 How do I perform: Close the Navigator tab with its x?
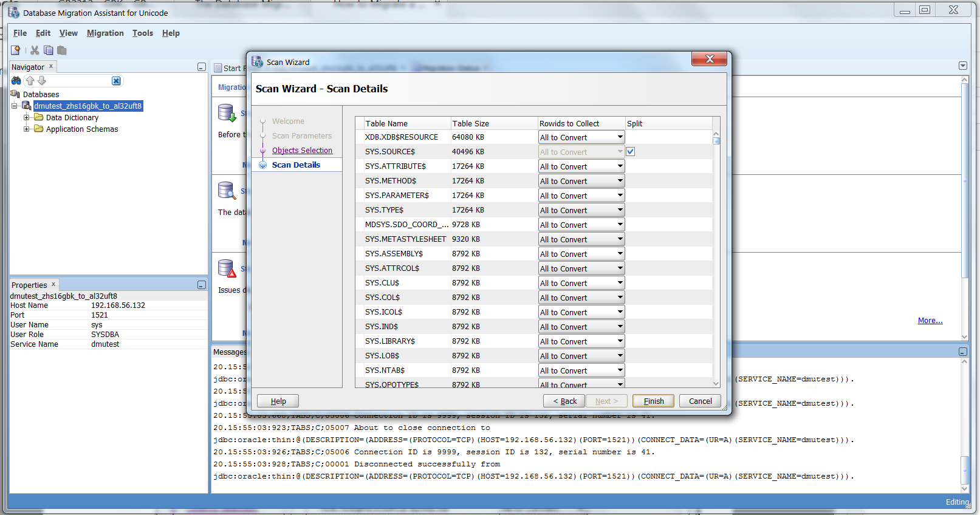click(x=51, y=66)
